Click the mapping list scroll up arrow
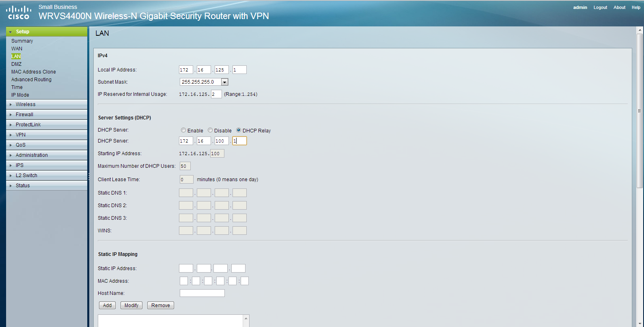 [x=246, y=318]
